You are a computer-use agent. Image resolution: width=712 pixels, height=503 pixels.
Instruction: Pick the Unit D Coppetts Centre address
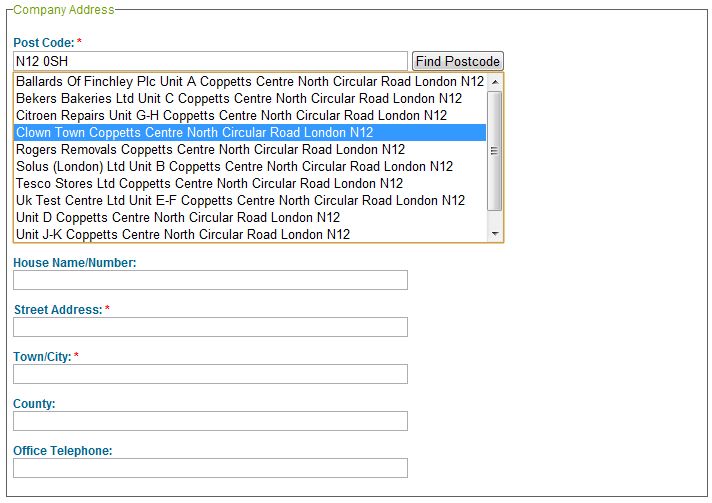250,217
